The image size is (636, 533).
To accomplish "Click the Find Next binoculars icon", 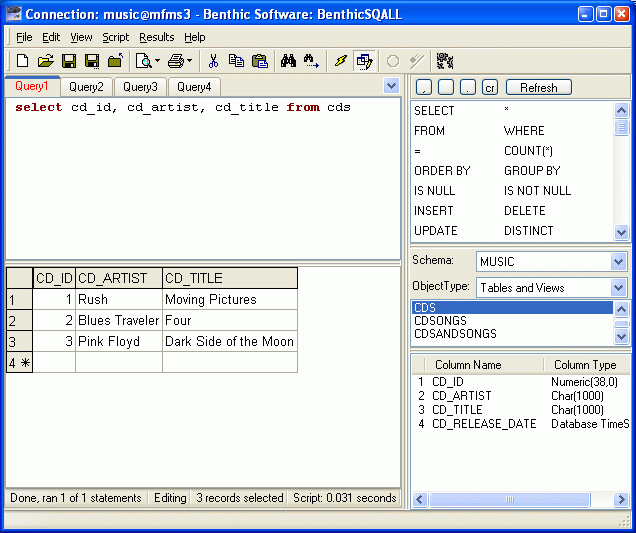I will (311, 61).
